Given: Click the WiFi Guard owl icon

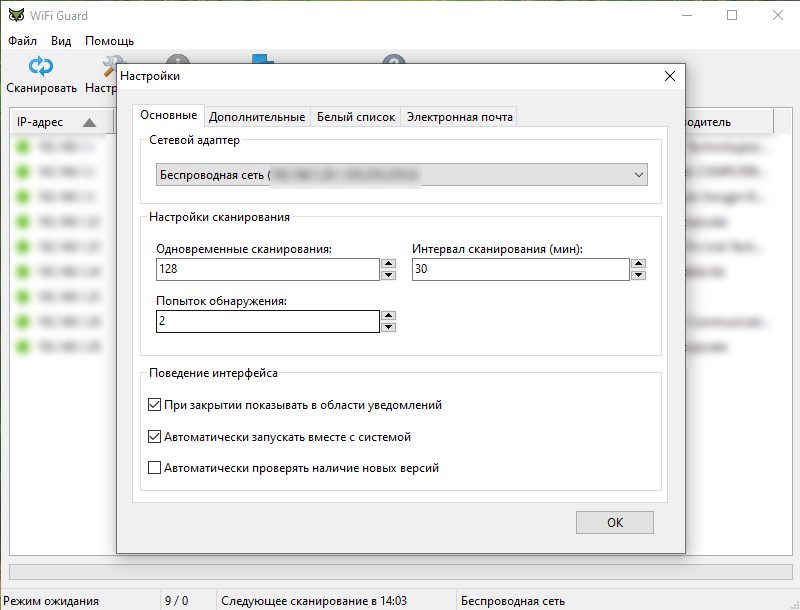Looking at the screenshot, I should [15, 15].
